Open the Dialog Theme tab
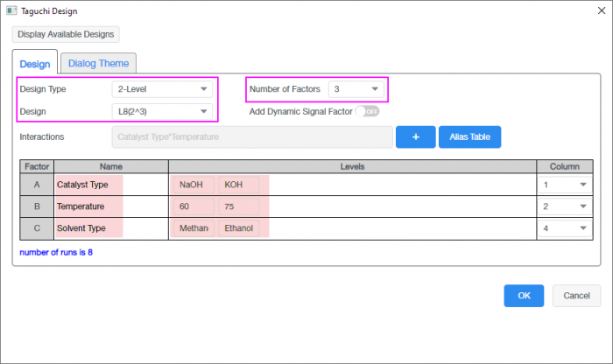Screen dimensions: 613x364 98,63
